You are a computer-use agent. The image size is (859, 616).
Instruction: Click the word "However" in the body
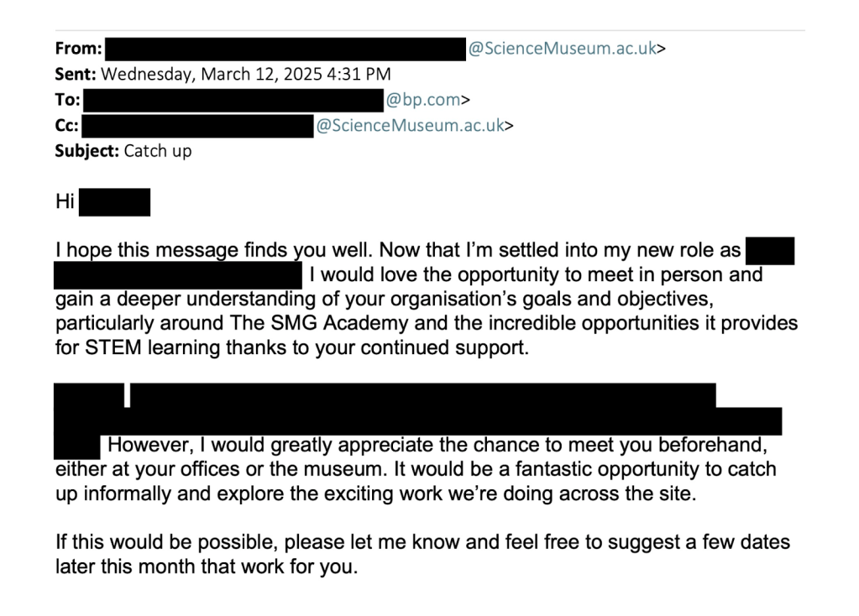(148, 444)
